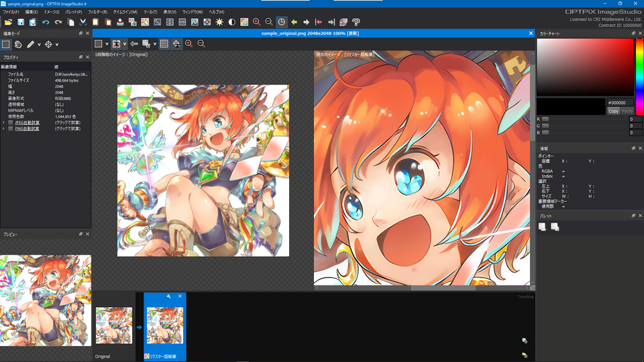Click the Copy documents icon
This screenshot has width=644, height=362.
(x=70, y=22)
